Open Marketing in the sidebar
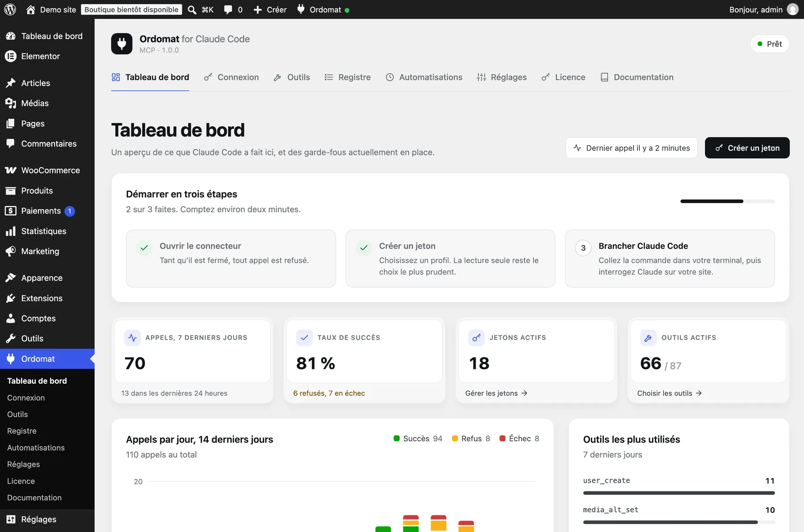 pos(47,251)
